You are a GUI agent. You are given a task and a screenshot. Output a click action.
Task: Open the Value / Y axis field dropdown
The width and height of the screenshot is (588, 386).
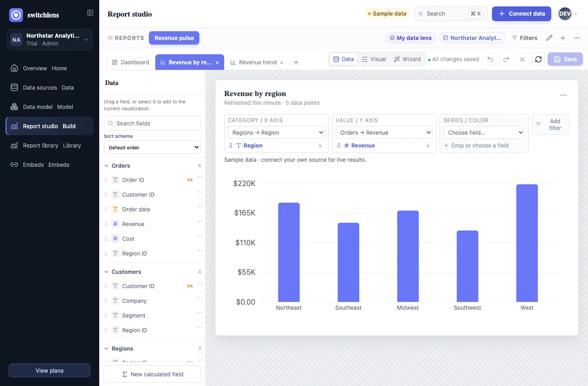point(384,133)
